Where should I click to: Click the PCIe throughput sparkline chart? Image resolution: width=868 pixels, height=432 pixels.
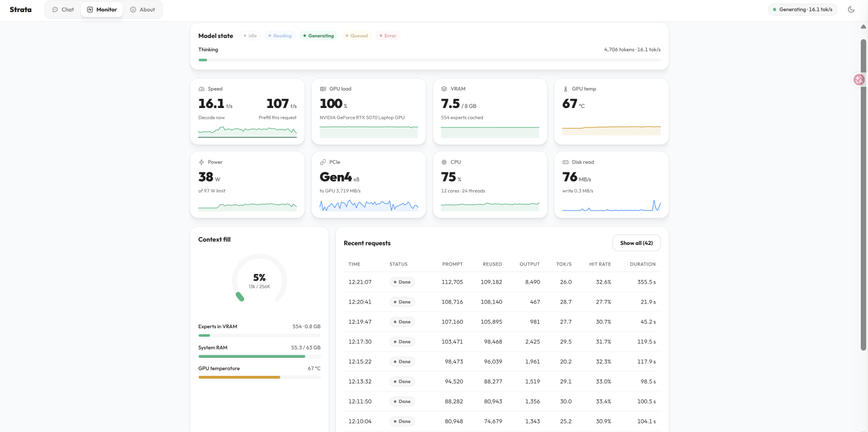[369, 206]
